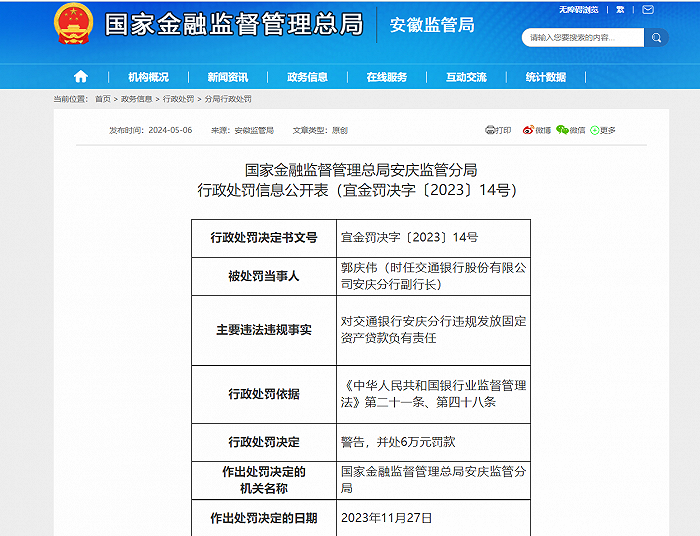Click the source text 来源：安徽监管局

coord(242,130)
